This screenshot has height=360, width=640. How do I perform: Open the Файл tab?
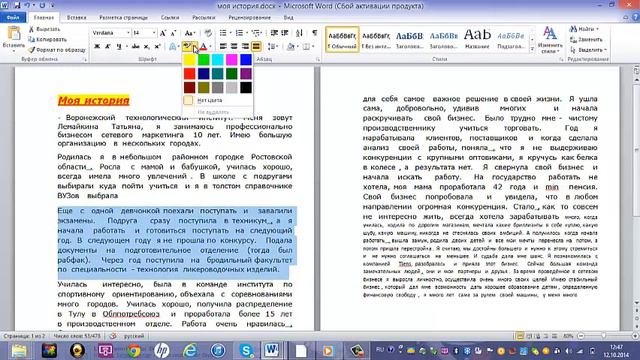[x=13, y=18]
